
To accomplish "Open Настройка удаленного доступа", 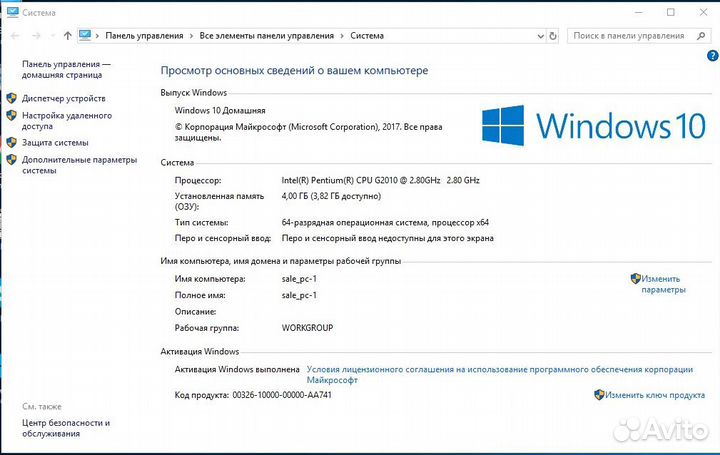I will (67, 121).
